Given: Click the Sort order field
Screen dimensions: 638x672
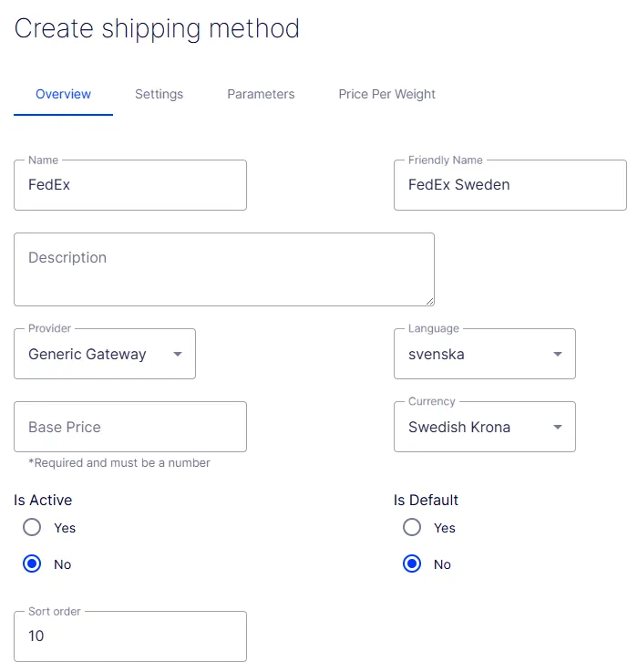Looking at the screenshot, I should [130, 636].
